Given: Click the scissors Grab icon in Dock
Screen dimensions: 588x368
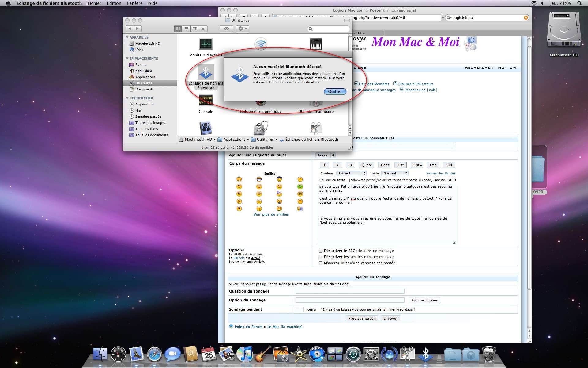Looking at the screenshot, I should [x=407, y=355].
